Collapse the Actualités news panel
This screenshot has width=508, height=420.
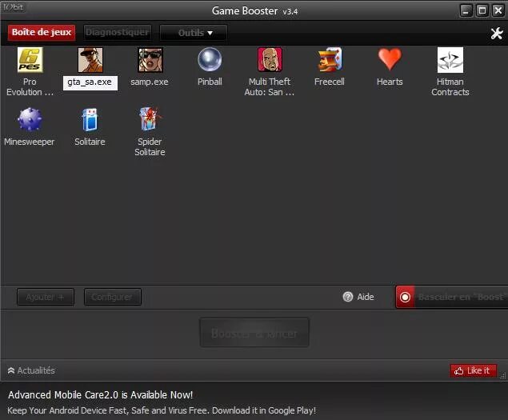(31, 370)
